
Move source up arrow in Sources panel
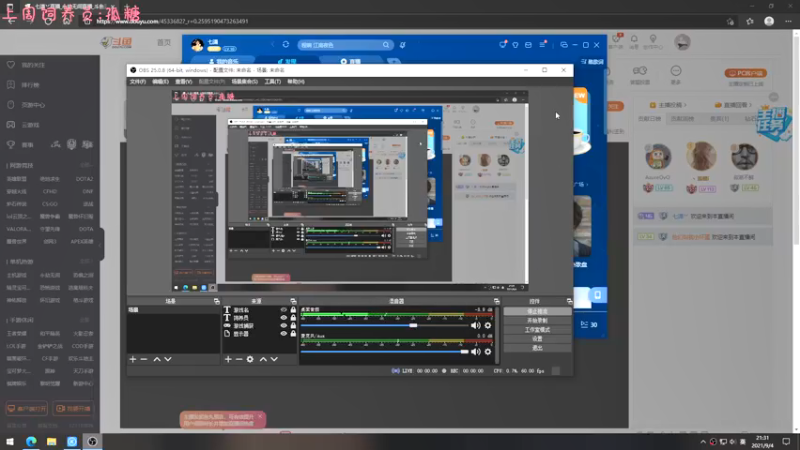point(263,359)
